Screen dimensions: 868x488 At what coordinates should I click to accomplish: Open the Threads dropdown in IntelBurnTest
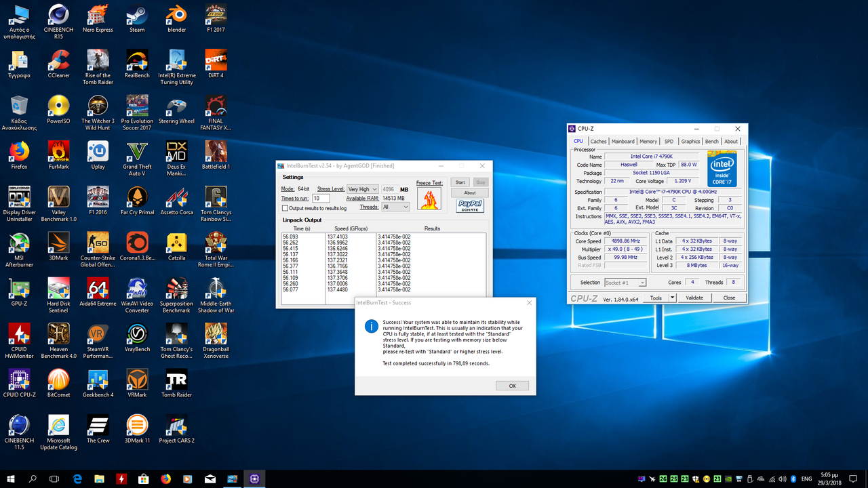395,207
